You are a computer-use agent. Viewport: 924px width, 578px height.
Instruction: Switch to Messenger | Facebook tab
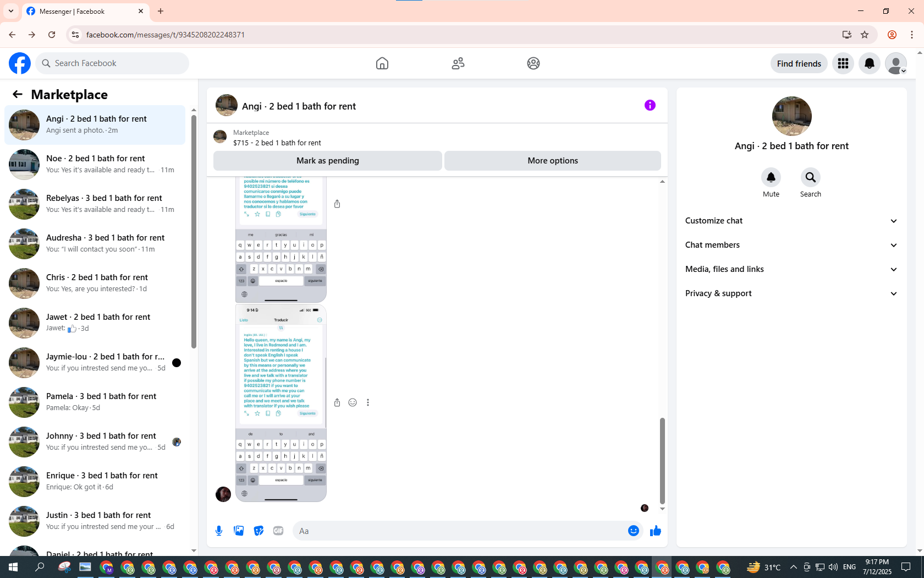click(86, 11)
